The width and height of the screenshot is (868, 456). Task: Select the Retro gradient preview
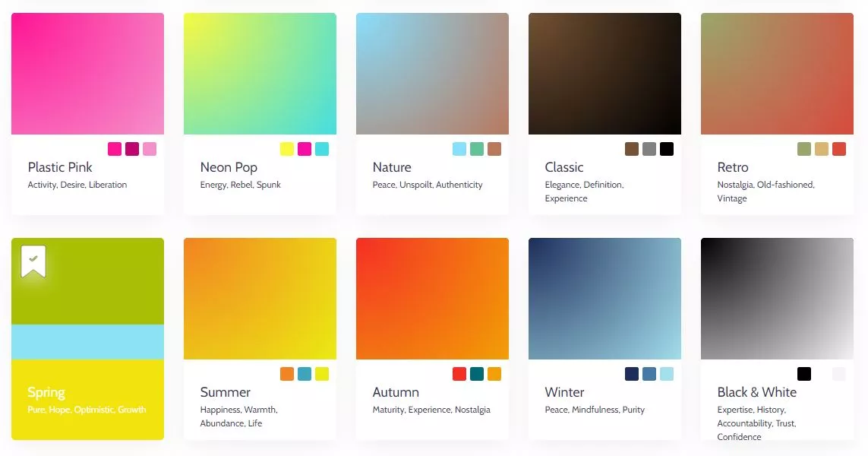[x=777, y=74]
